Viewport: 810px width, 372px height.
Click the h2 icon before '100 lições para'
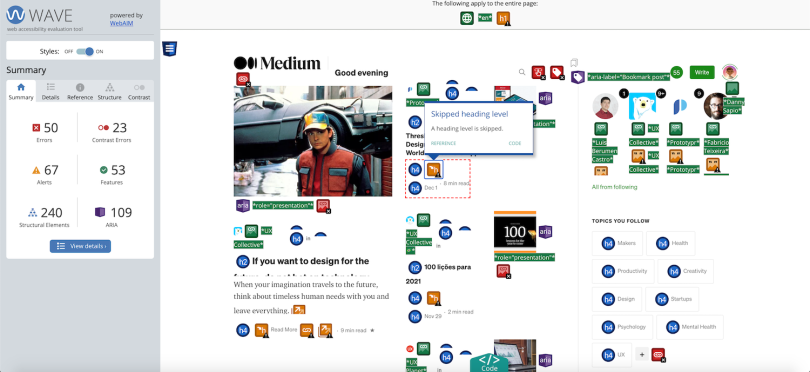415,268
